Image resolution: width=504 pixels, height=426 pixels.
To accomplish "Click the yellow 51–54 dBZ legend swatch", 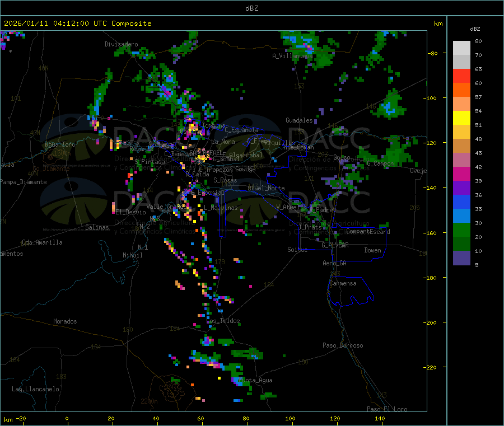I will 461,118.
